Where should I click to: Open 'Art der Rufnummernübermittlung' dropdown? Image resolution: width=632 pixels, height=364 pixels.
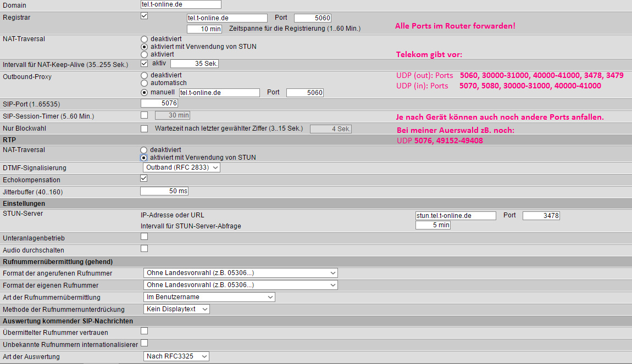point(209,297)
